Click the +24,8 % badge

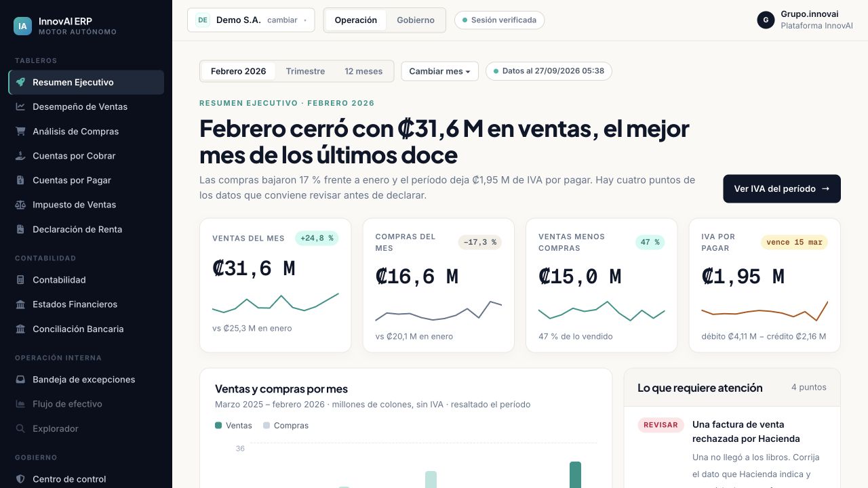click(317, 239)
